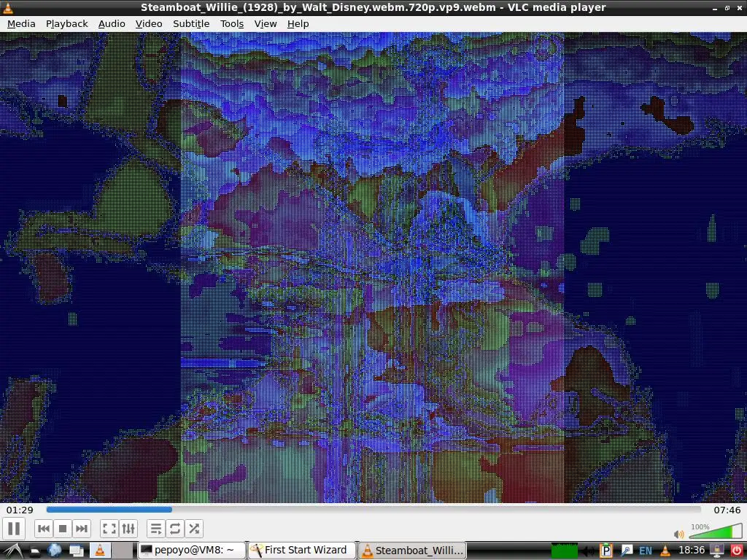The image size is (747, 560).
Task: Open the file manager taskbar icon
Action: point(35,551)
